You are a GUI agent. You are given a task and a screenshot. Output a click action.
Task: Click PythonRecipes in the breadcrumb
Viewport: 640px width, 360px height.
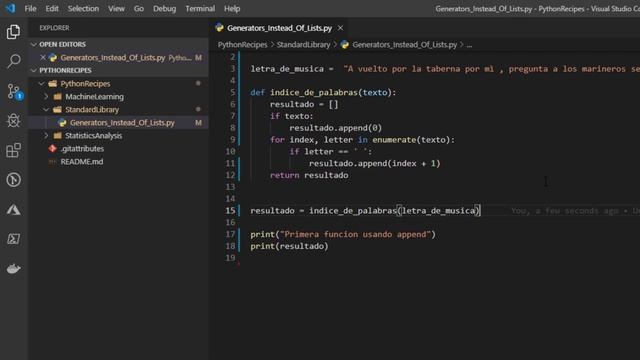(x=242, y=44)
